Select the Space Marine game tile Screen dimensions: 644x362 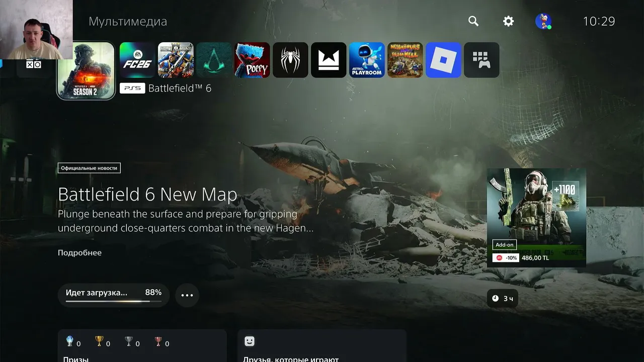click(x=176, y=60)
